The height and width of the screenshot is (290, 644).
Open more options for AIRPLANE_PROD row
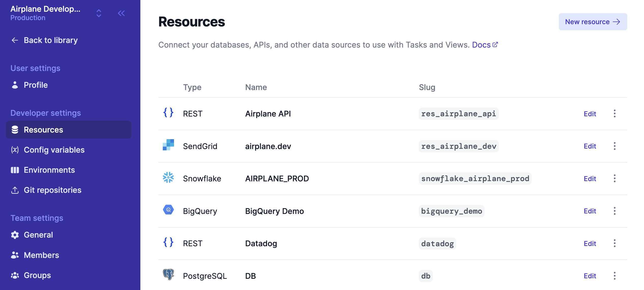tap(614, 178)
